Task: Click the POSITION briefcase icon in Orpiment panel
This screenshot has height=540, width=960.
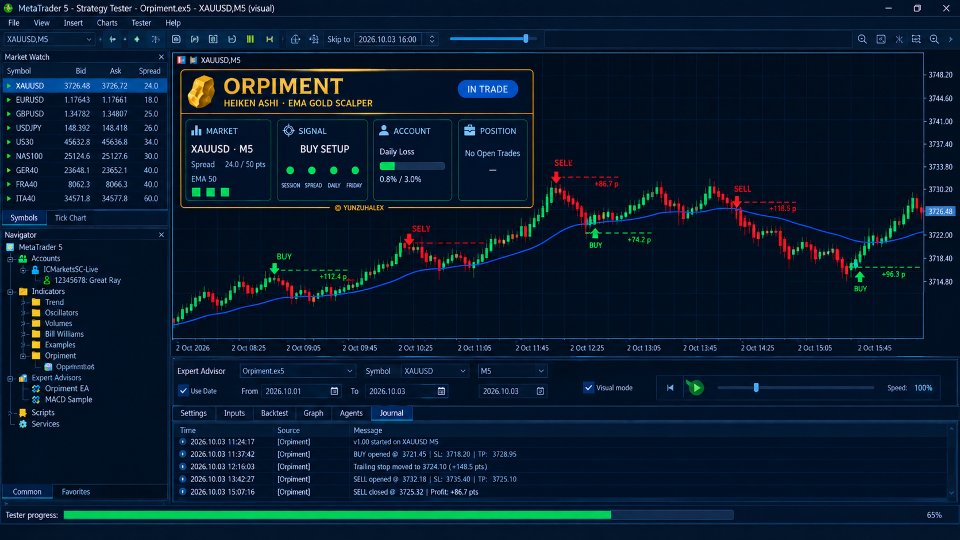Action: (470, 130)
